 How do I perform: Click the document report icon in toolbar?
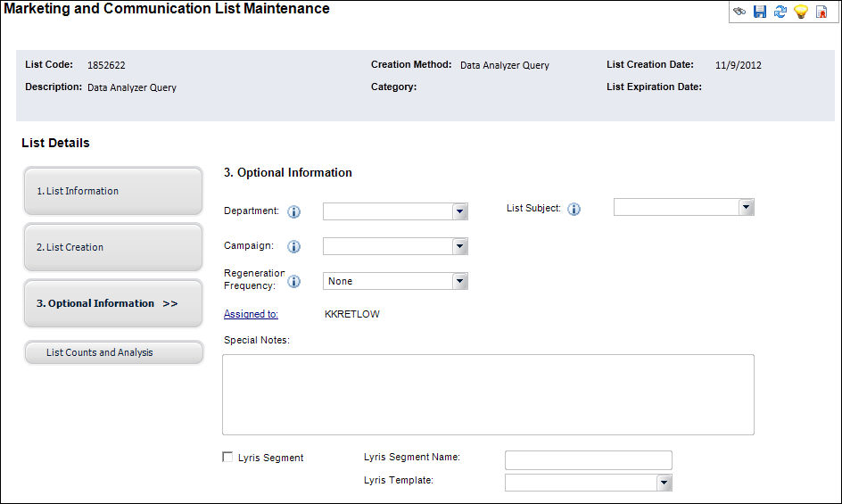(821, 12)
